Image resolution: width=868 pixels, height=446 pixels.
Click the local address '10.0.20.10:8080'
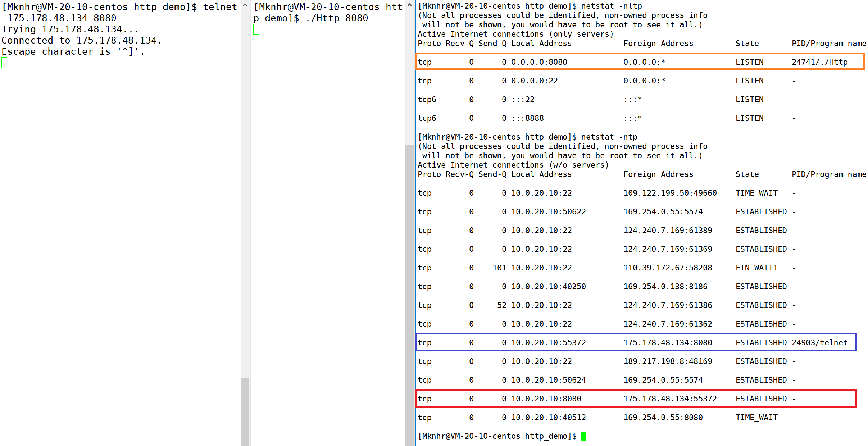[x=546, y=399]
